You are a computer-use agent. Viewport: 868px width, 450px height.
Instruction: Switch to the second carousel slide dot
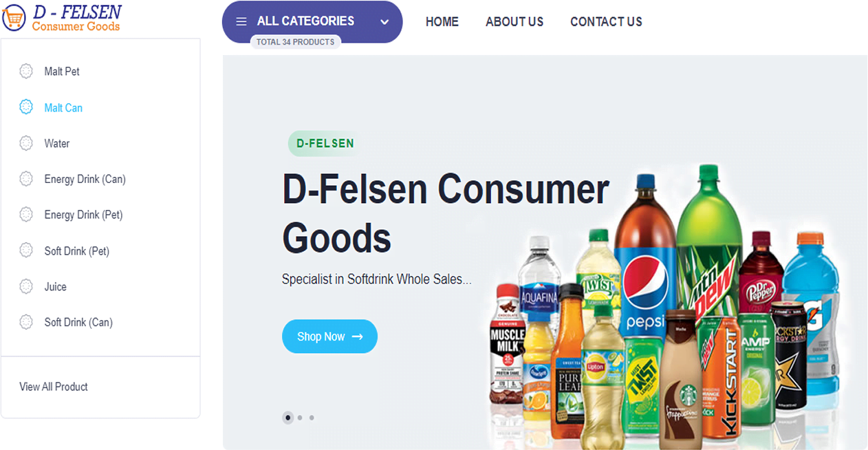tap(300, 418)
